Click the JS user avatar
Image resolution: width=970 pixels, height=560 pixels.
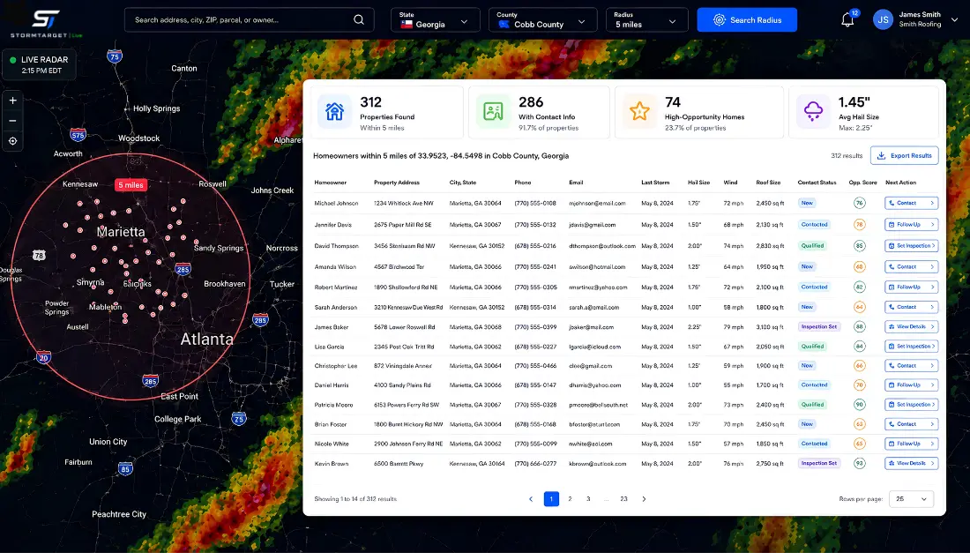tap(883, 19)
